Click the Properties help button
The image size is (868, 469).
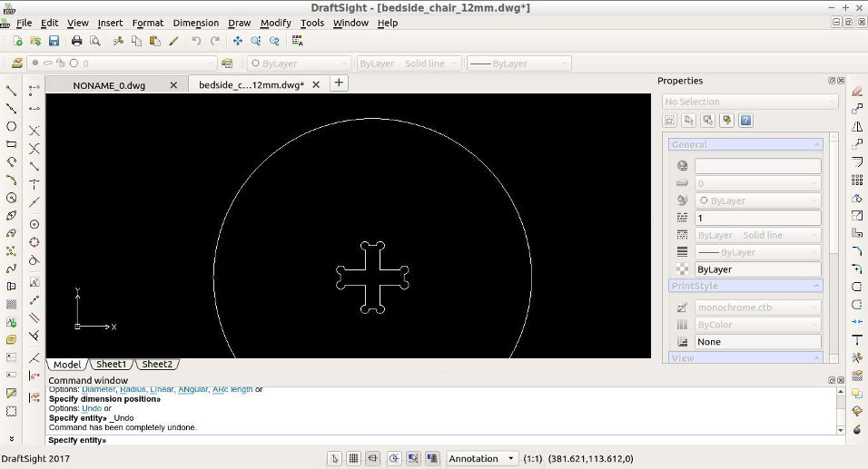745,120
